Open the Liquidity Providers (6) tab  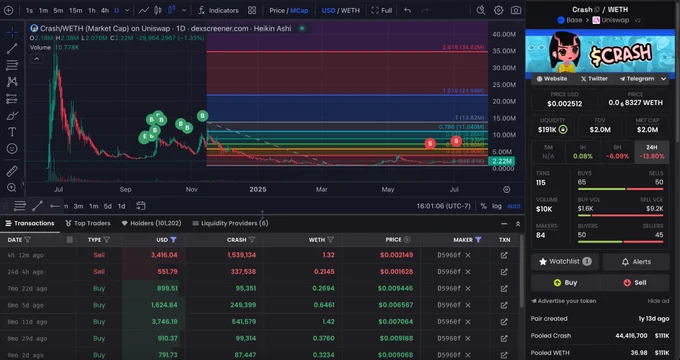pyautogui.click(x=230, y=223)
